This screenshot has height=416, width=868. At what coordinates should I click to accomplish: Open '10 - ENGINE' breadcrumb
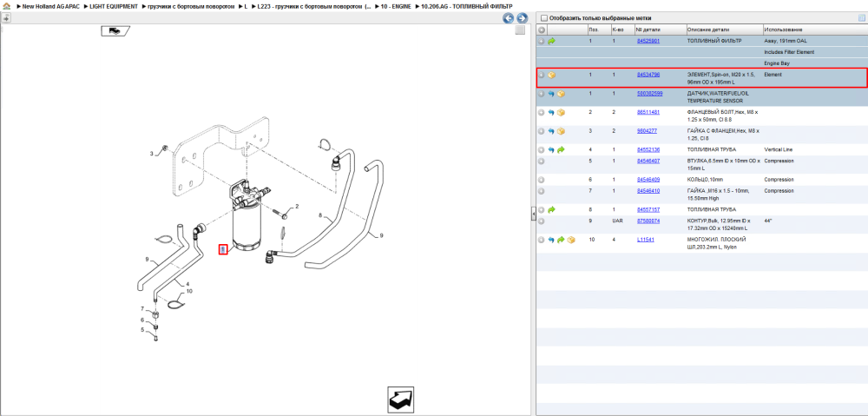click(x=397, y=5)
